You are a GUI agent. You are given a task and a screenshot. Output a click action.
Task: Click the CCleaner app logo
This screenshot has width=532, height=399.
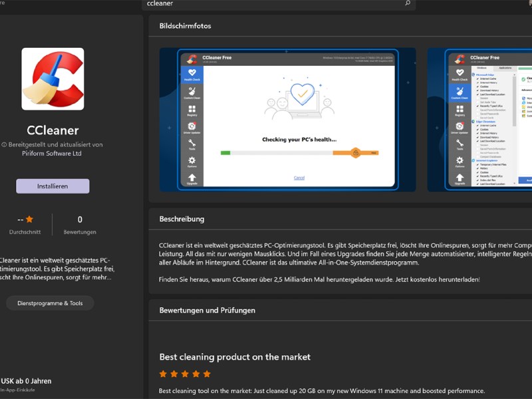53,78
